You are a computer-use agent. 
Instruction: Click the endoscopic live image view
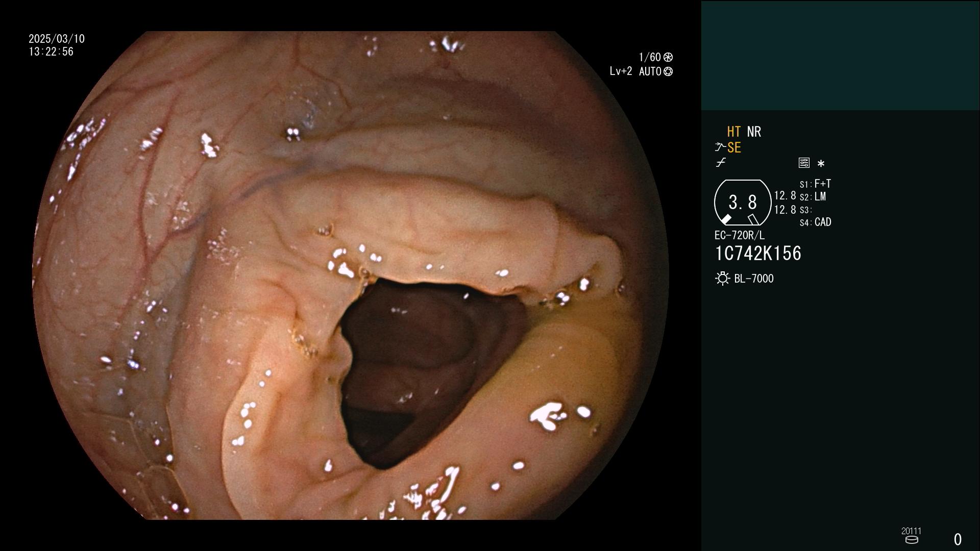(x=351, y=275)
